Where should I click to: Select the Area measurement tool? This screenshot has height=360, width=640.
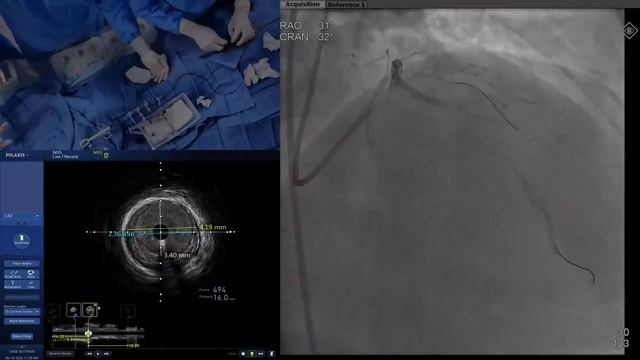(31, 274)
